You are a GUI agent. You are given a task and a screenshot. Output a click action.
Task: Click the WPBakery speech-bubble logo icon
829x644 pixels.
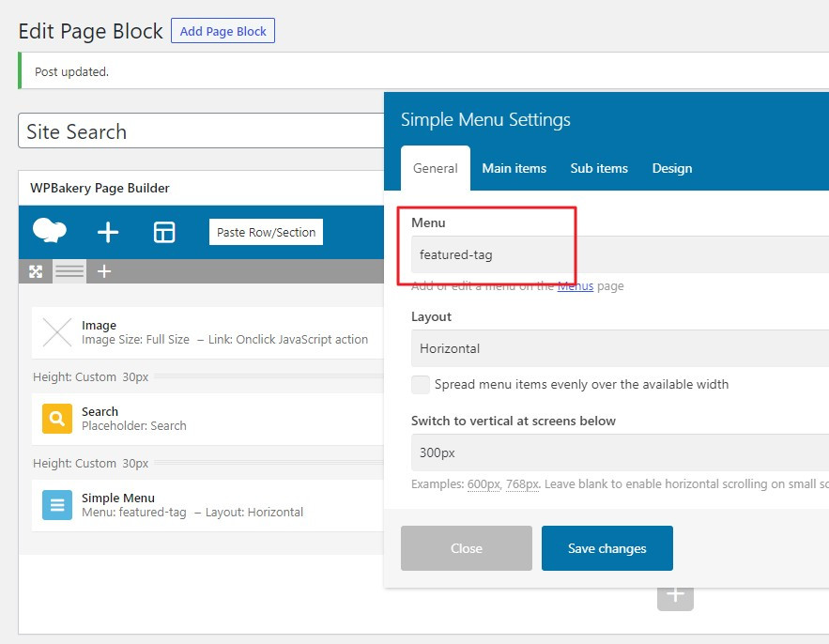click(x=49, y=231)
